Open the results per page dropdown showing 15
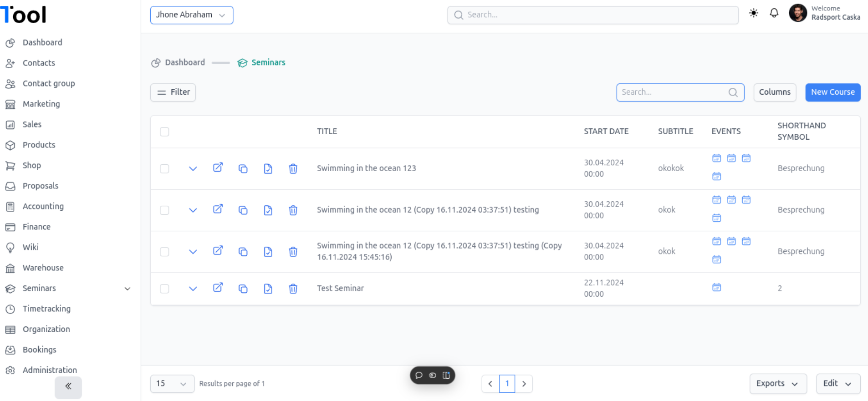 (x=172, y=384)
